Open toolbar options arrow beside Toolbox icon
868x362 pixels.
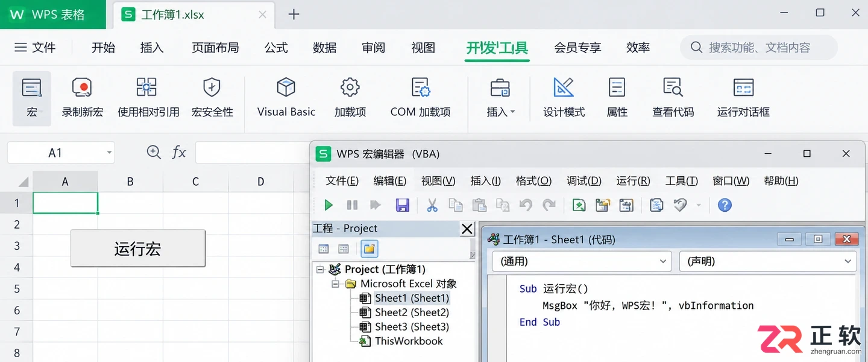point(699,206)
